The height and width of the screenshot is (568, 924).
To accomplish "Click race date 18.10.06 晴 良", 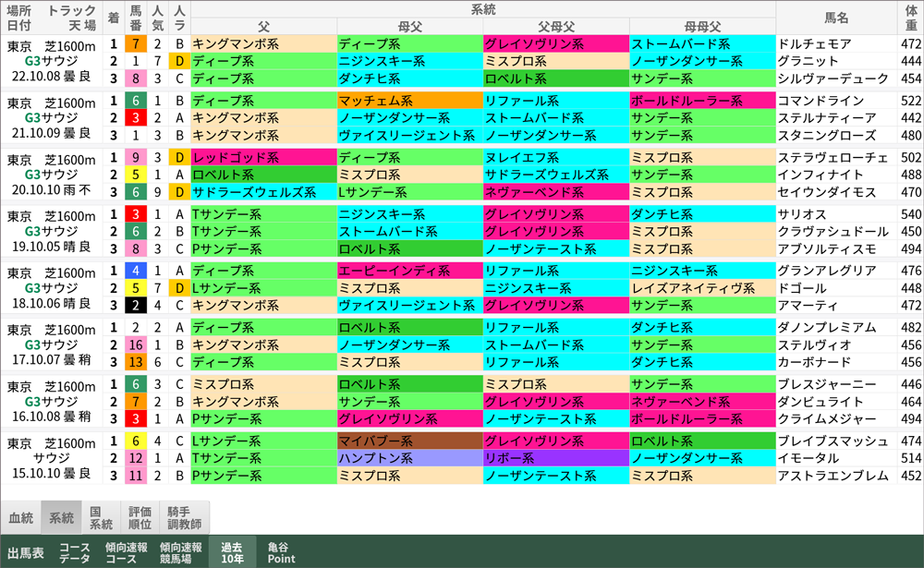I will click(51, 304).
